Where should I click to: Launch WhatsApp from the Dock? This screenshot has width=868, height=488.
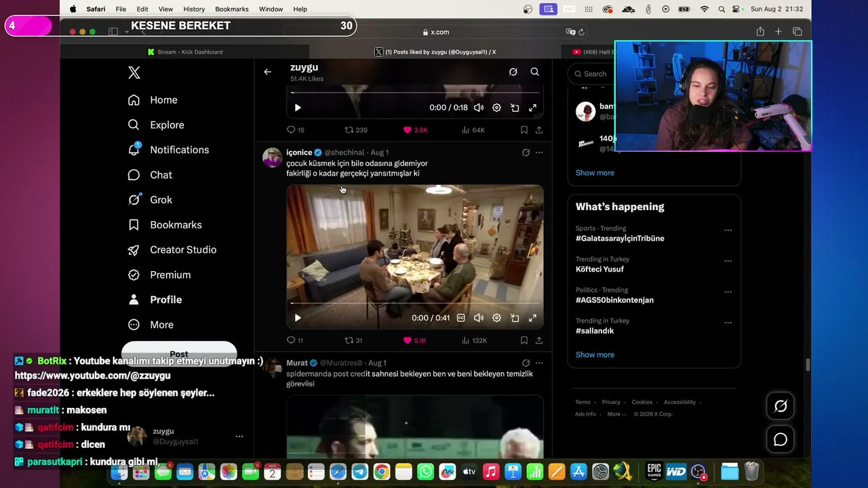point(425,472)
